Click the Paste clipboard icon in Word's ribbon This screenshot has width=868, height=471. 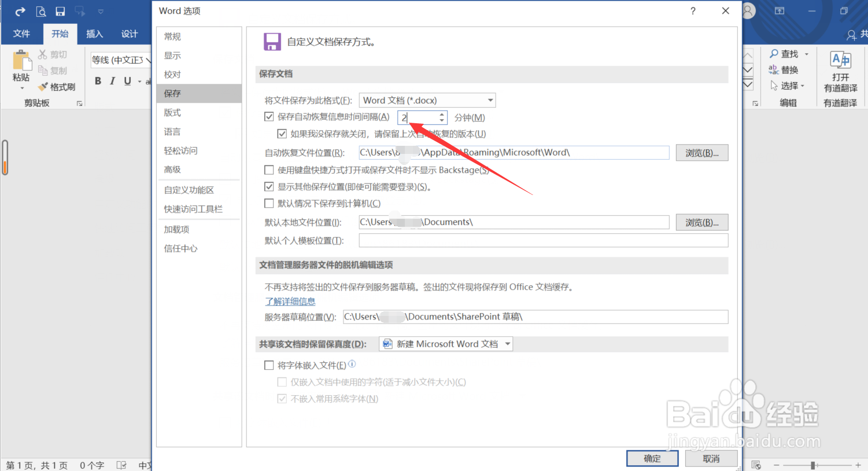point(21,60)
